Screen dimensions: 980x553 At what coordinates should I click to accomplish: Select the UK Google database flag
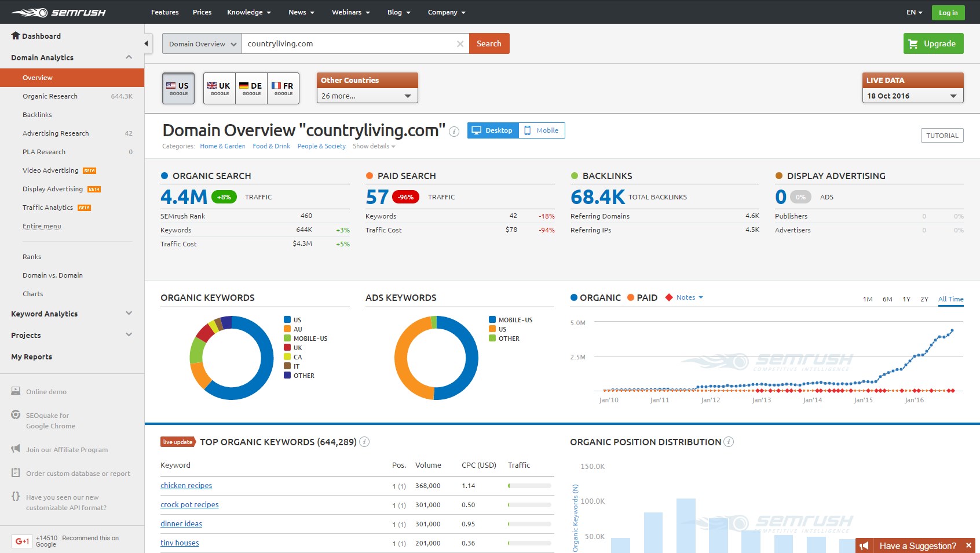(220, 88)
